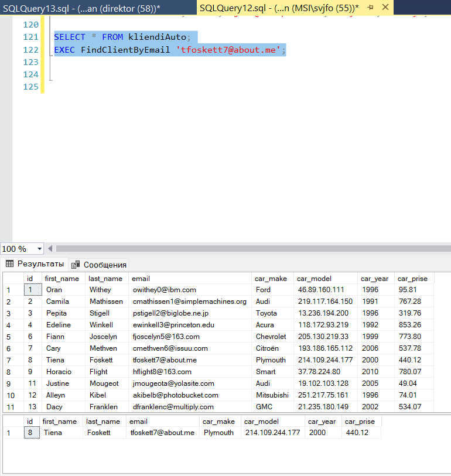The image size is (451, 476).
Task: Click the editor horizontal scrollbar track
Action: (253, 249)
